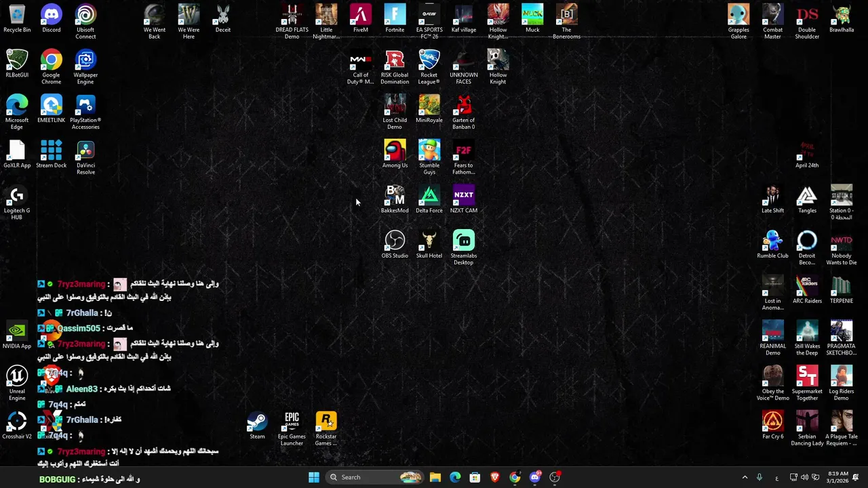Open the Combat Master shortcut
This screenshot has width=868, height=488.
click(773, 22)
